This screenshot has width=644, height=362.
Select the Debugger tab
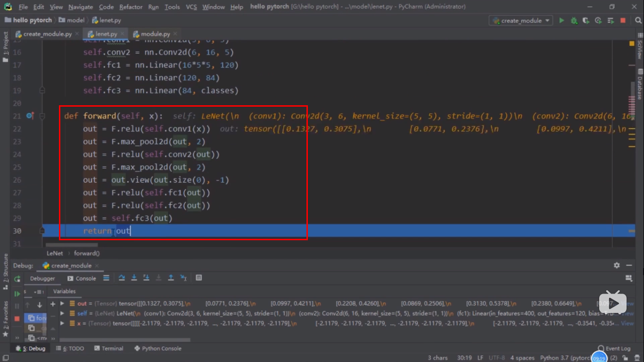(x=42, y=278)
